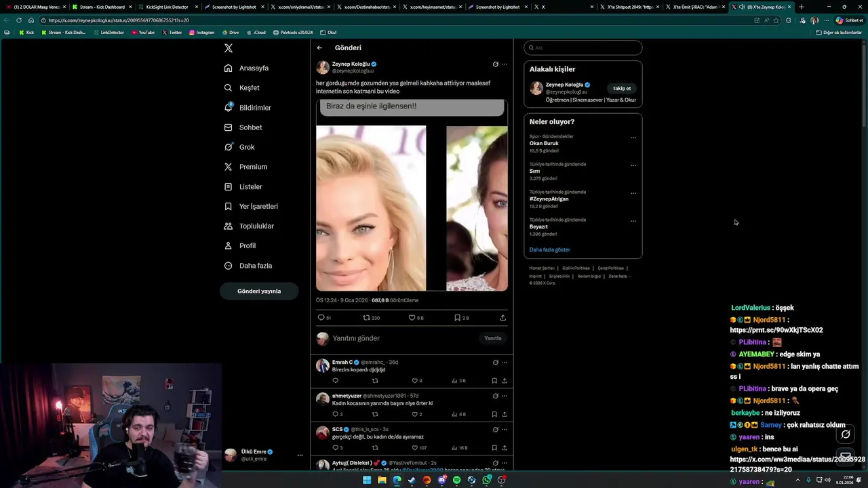Open YouTube bookmark in bookmarks bar
The image size is (868, 488).
[143, 33]
